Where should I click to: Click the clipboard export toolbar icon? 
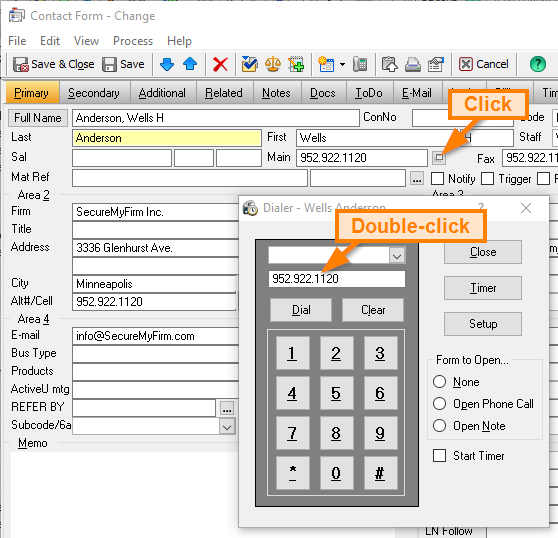[x=390, y=64]
